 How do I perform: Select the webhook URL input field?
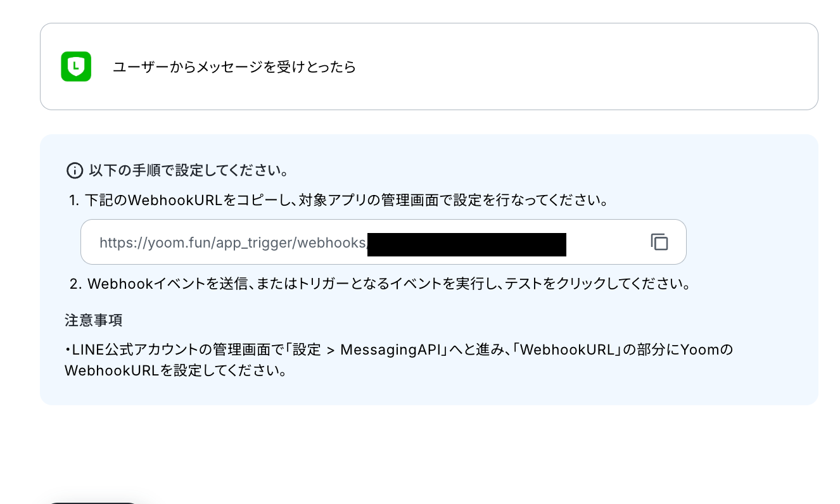[x=383, y=242]
